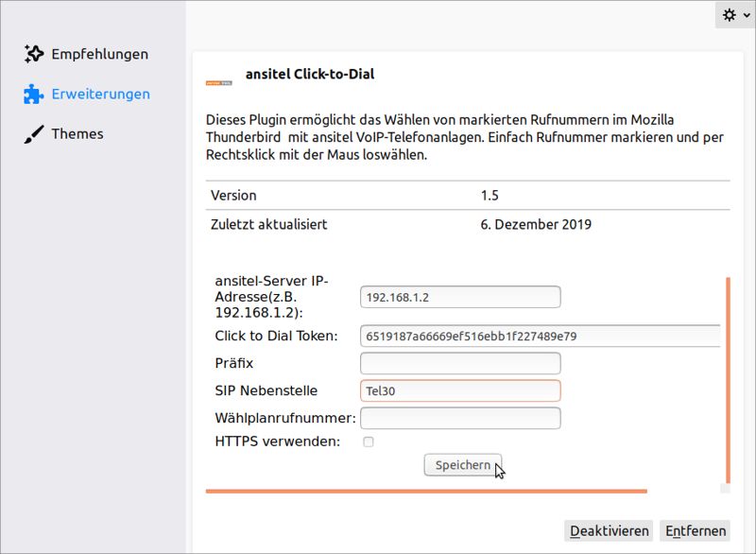Click Deaktivieren to disable the add-on

pos(609,530)
